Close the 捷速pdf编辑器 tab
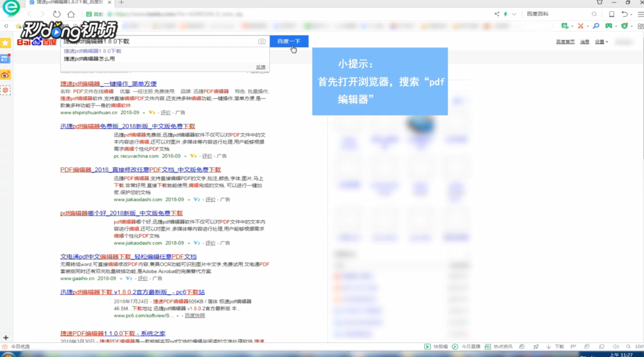Screen dimensions: 644x357 point(109,2)
